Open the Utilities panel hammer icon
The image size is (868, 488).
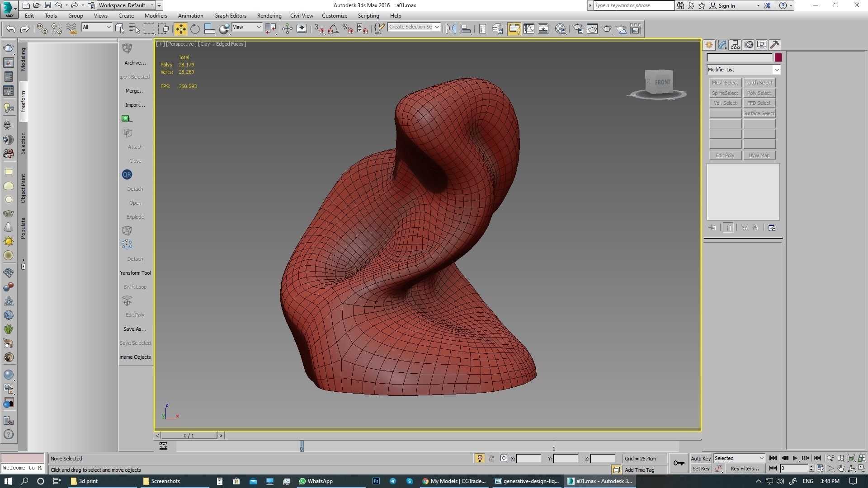click(x=775, y=45)
